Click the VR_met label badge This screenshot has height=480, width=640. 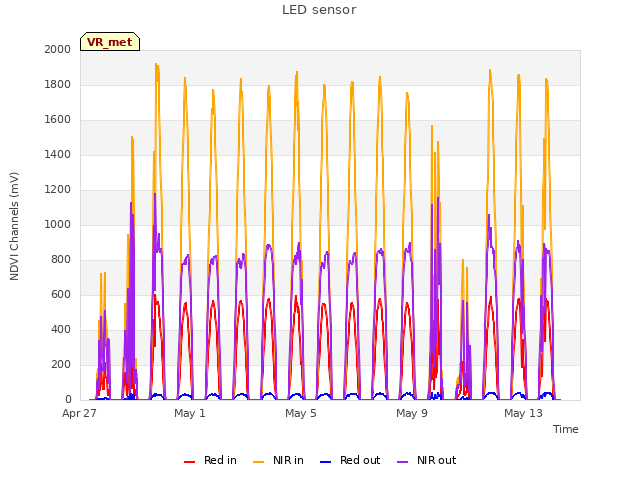pyautogui.click(x=110, y=42)
